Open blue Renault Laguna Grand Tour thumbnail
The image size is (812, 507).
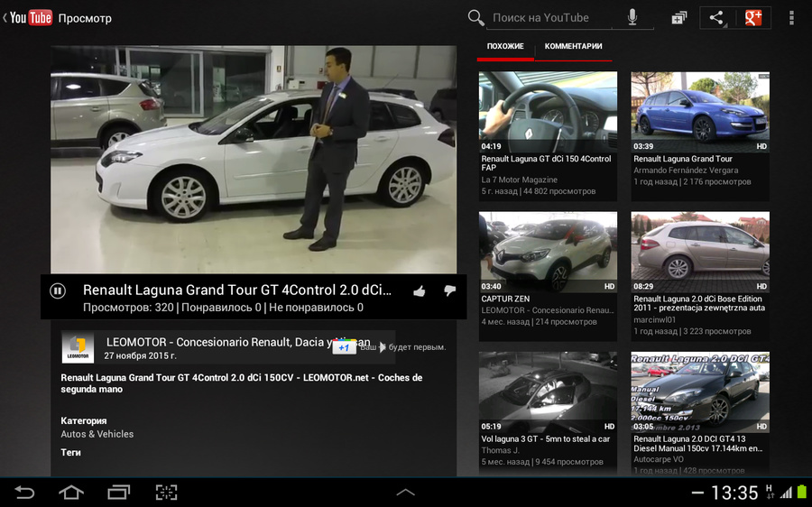point(700,112)
